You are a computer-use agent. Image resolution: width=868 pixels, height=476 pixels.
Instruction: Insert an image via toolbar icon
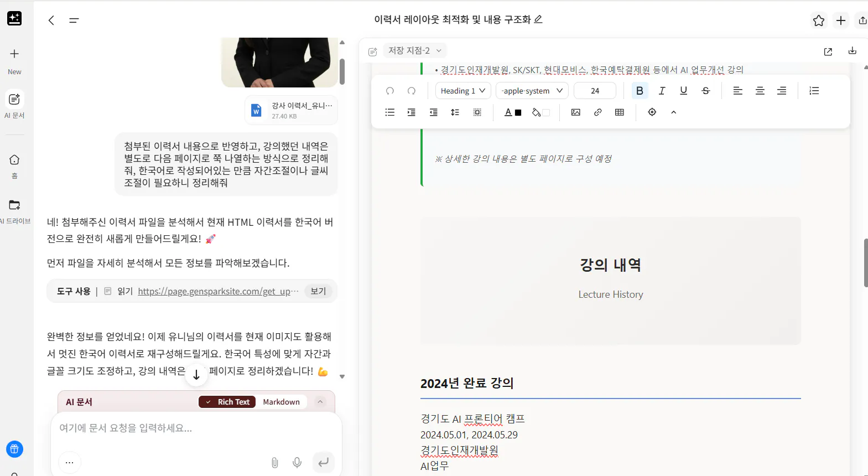(576, 112)
